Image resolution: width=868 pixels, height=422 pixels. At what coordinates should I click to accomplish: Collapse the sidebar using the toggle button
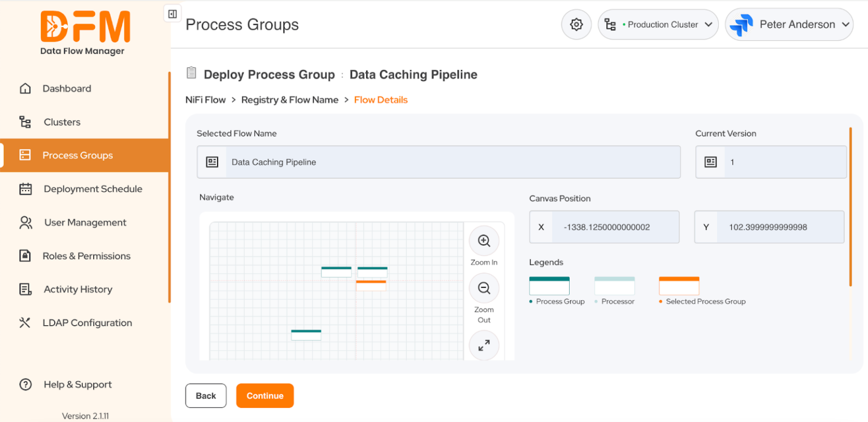click(x=172, y=13)
